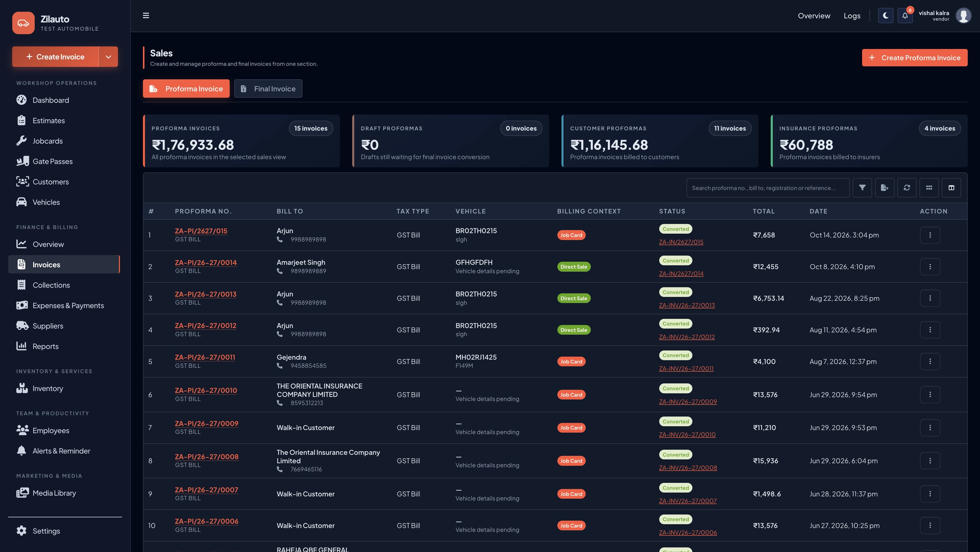Image resolution: width=980 pixels, height=552 pixels.
Task: Collapse sidebar with hamburger menu icon
Action: [146, 16]
